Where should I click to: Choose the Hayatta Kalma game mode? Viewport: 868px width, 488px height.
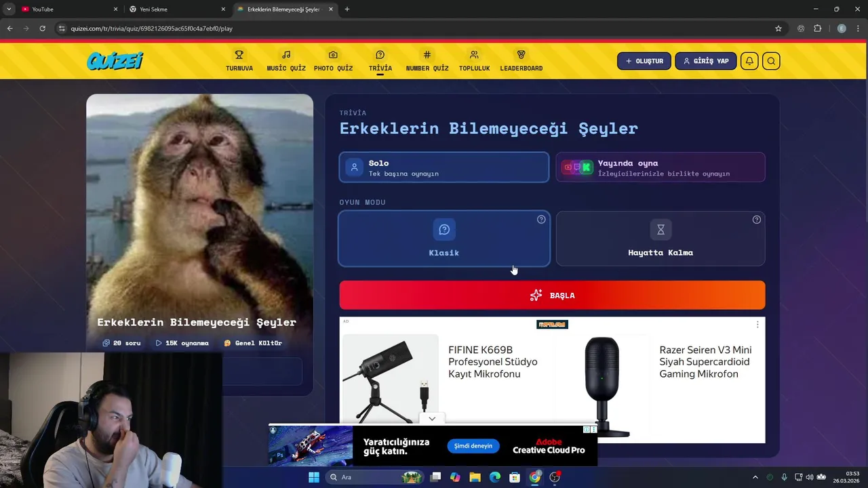(x=660, y=239)
